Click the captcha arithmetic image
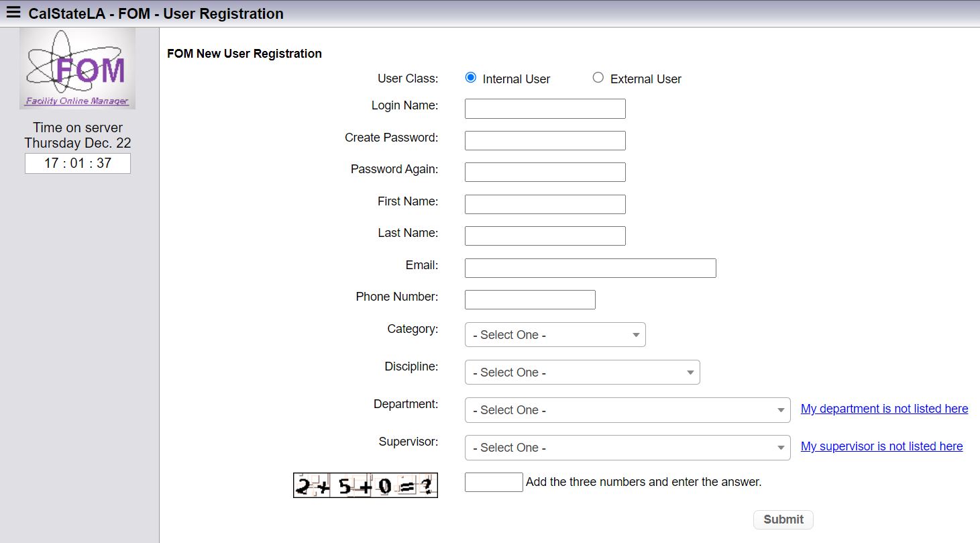 [x=365, y=485]
